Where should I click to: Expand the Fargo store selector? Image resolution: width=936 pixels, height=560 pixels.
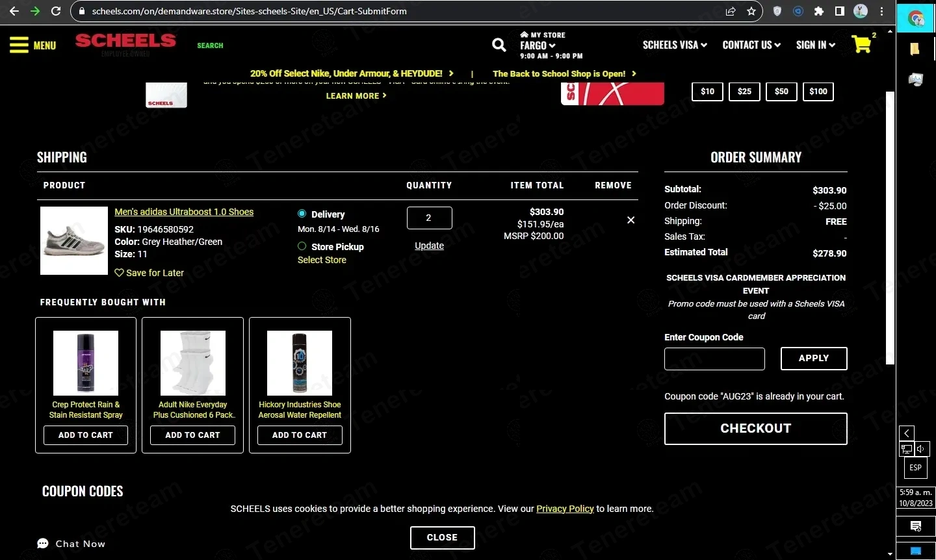tap(538, 45)
